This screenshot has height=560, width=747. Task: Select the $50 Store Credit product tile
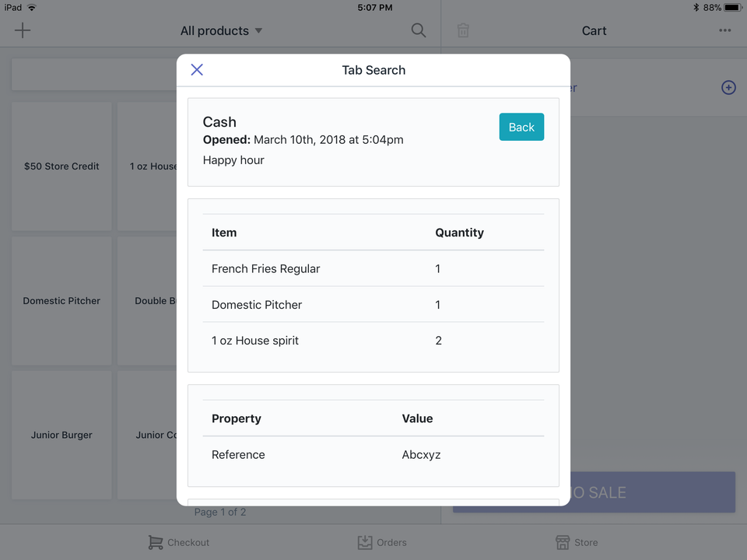pyautogui.click(x=61, y=166)
